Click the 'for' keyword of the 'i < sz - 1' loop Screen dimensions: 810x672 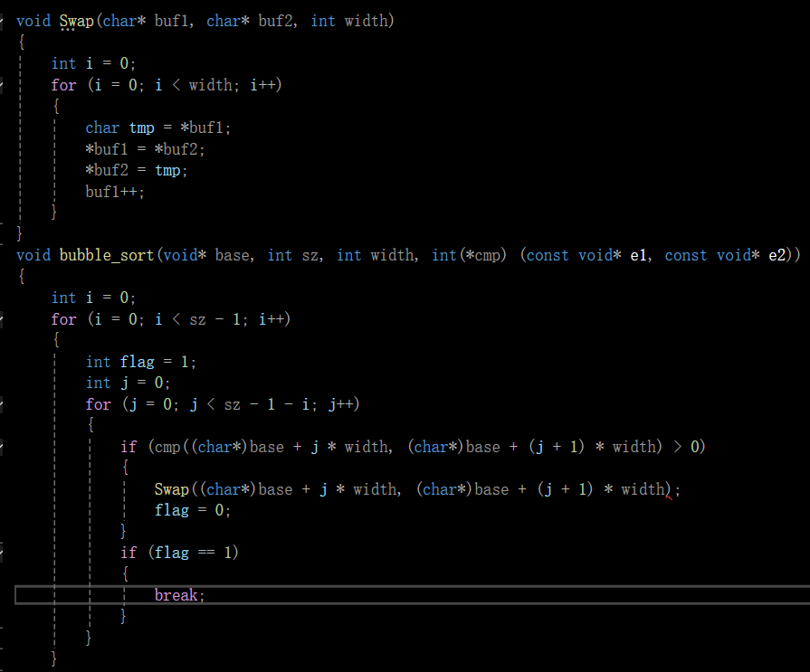63,319
